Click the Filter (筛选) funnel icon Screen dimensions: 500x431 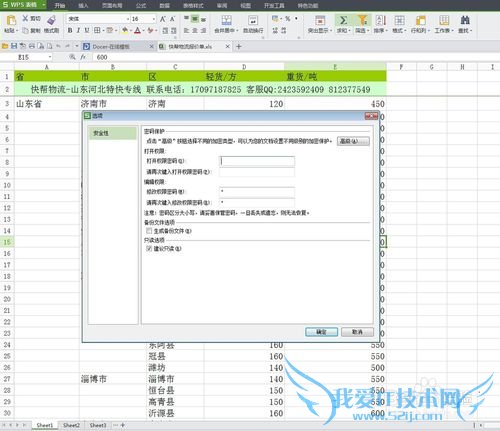click(x=362, y=20)
